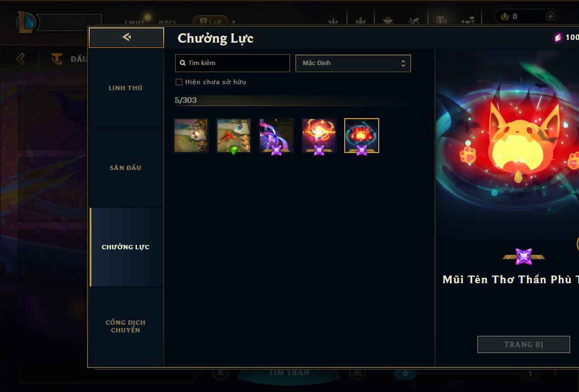The image size is (579, 392).
Task: Select the green gem boom thumbnail
Action: point(233,136)
